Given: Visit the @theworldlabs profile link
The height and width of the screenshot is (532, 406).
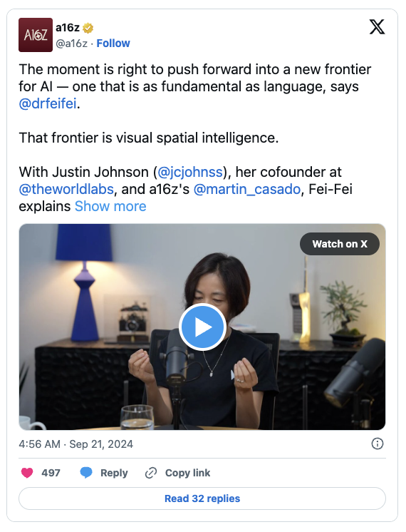Looking at the screenshot, I should point(66,189).
